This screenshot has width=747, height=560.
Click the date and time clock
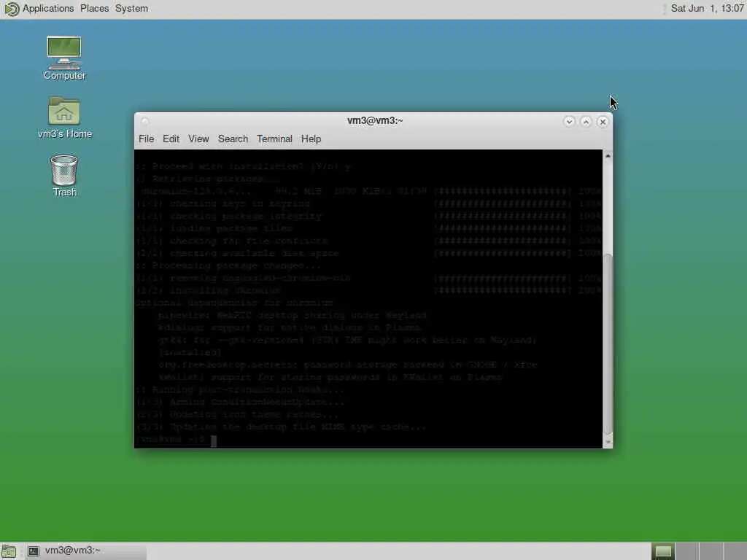pyautogui.click(x=707, y=9)
